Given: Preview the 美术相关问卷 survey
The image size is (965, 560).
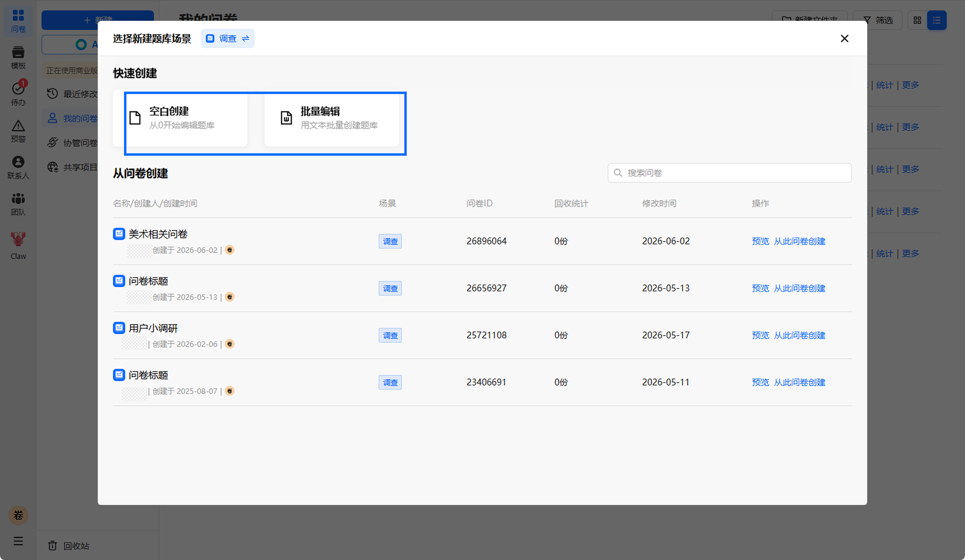Looking at the screenshot, I should (x=760, y=241).
